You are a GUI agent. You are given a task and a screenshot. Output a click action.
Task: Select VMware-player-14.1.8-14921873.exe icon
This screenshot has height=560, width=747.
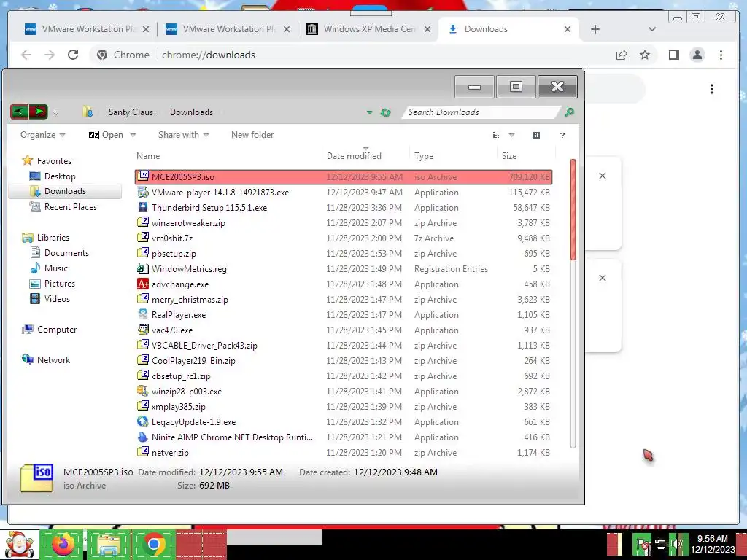pos(143,192)
